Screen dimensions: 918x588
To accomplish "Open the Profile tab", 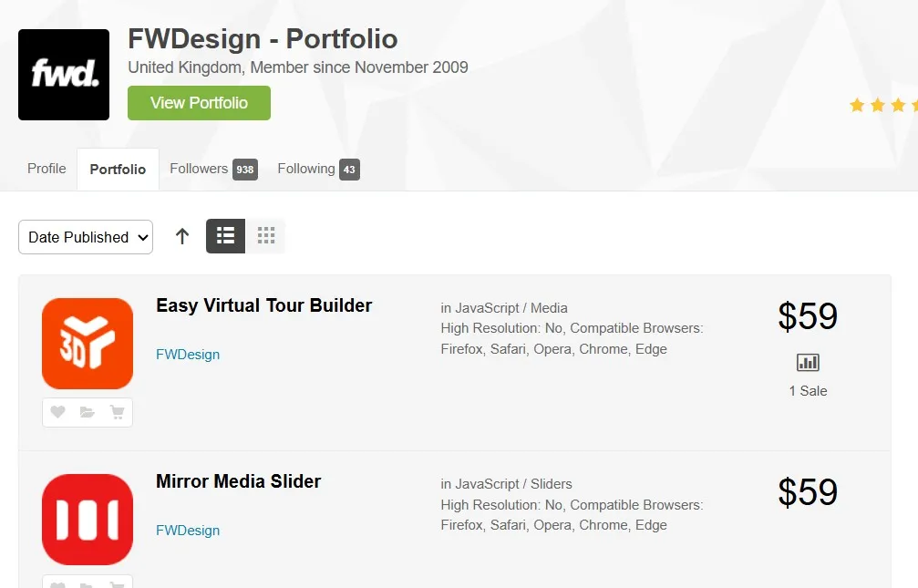I will (x=46, y=169).
